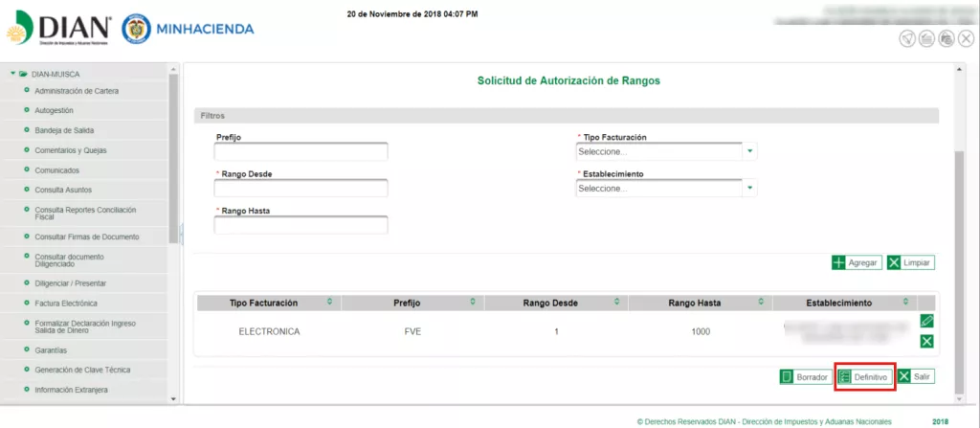The width and height of the screenshot is (980, 428).
Task: Focus the Rango Desde input field
Action: [301, 188]
